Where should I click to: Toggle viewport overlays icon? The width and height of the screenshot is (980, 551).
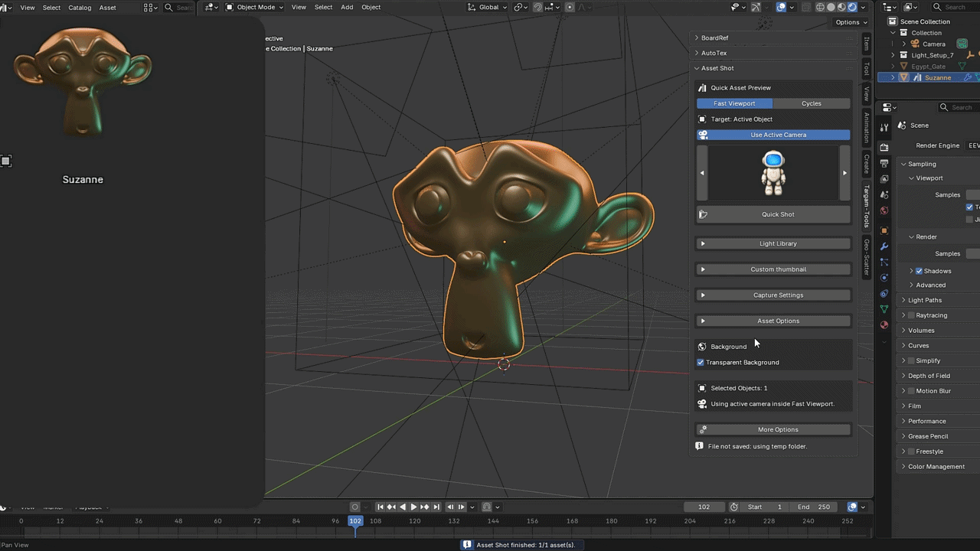[781, 7]
